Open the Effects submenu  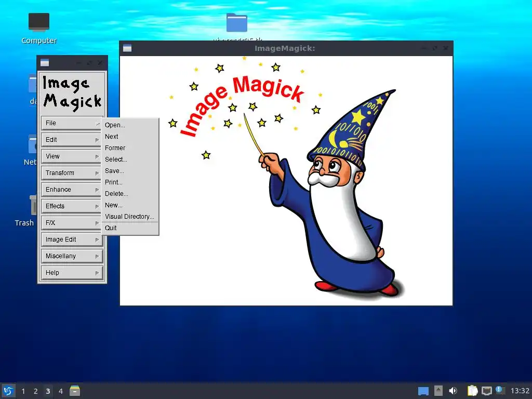(x=72, y=206)
